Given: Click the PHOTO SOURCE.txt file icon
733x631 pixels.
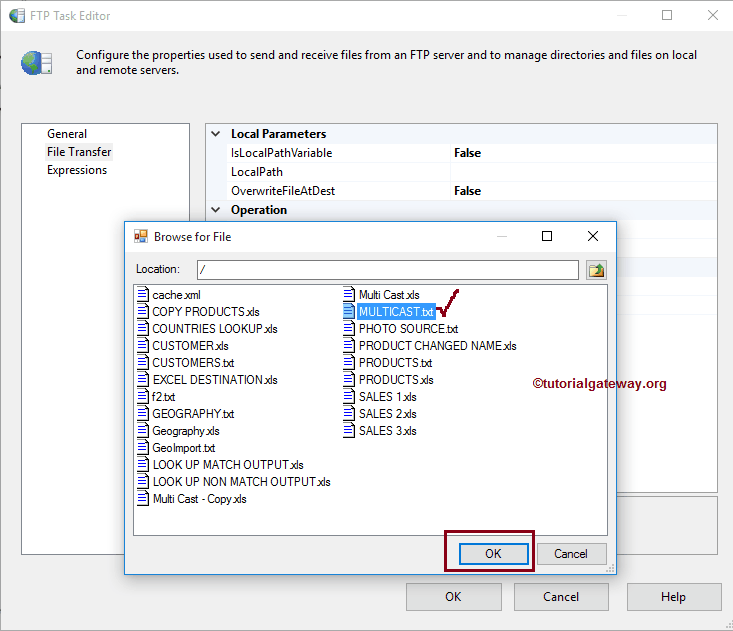Looking at the screenshot, I should tap(349, 329).
